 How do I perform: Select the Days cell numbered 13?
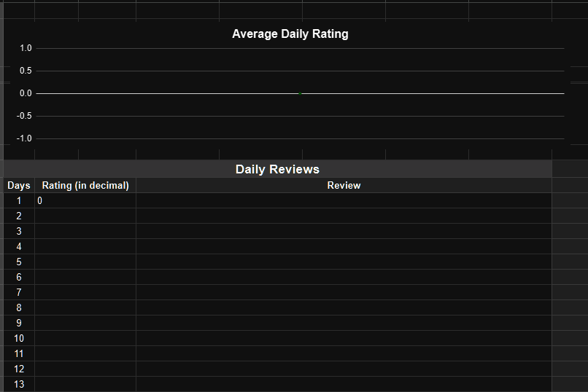[19, 384]
